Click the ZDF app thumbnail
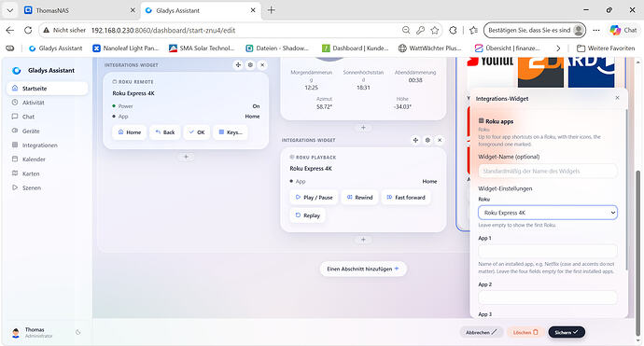644x346 pixels. (x=541, y=72)
